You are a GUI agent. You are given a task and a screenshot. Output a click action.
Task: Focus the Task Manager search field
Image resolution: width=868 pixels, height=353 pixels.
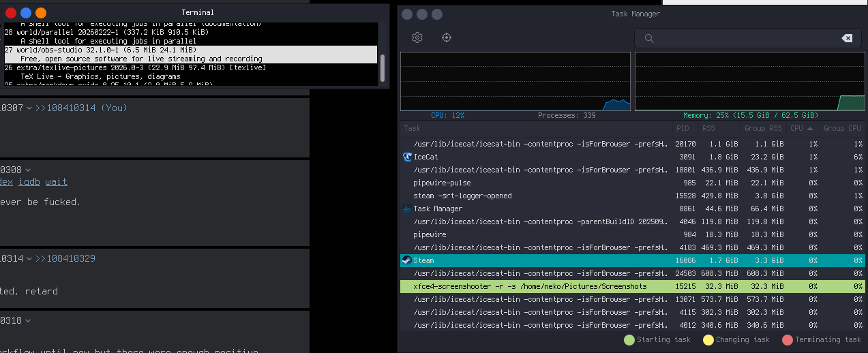click(747, 38)
